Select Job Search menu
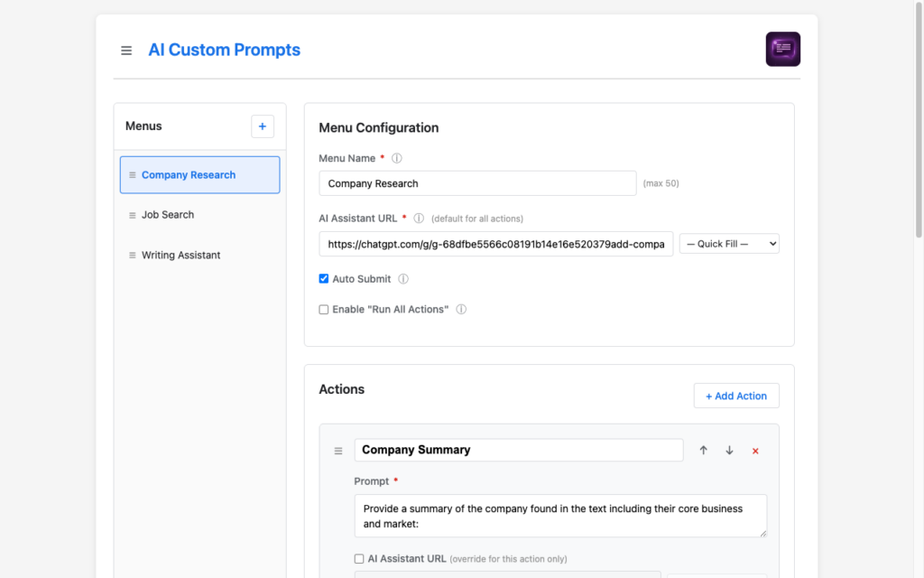The image size is (924, 578). coord(199,215)
